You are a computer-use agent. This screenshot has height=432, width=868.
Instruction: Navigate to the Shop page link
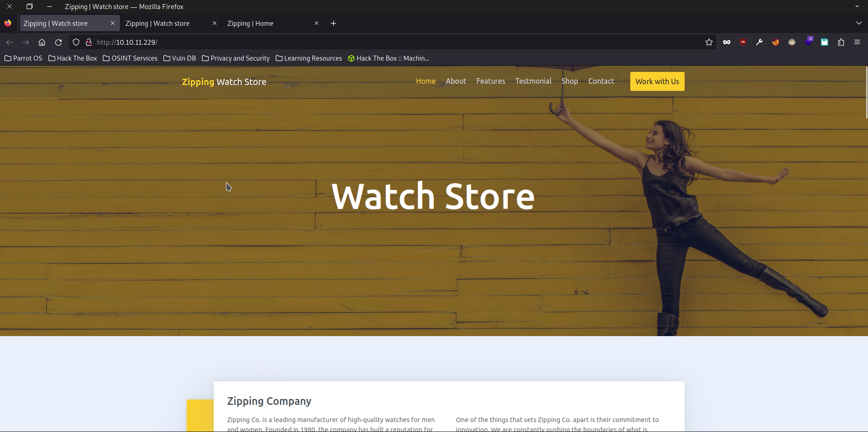570,81
